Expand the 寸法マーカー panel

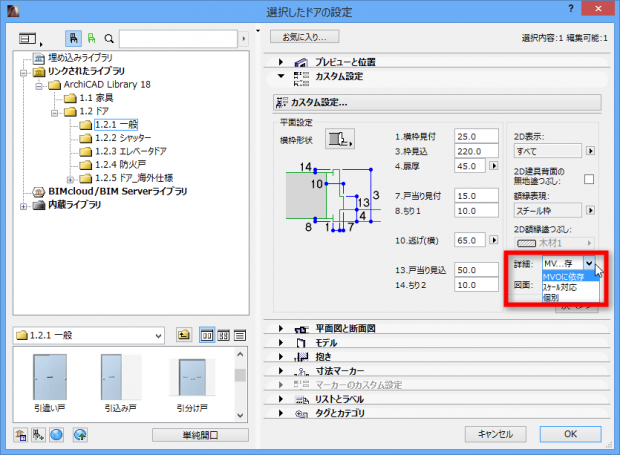coord(280,371)
